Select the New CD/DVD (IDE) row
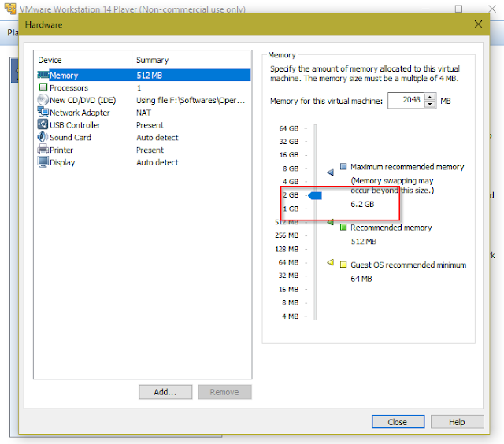504x444 pixels. (143, 100)
